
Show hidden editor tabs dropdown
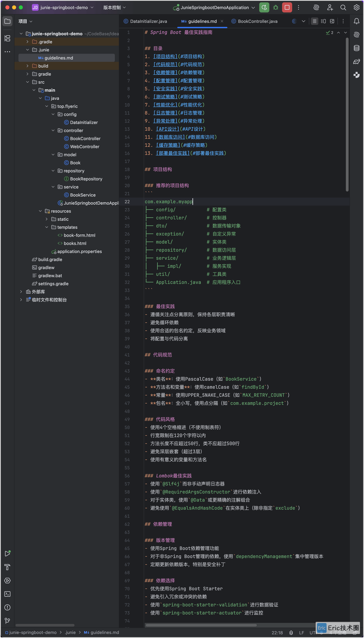303,21
